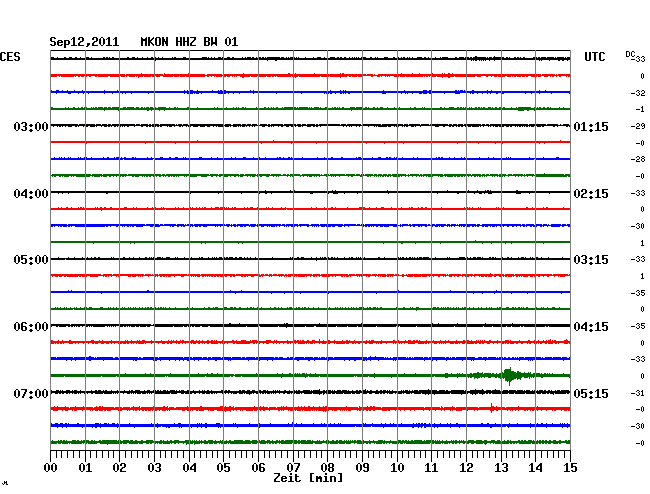
Task: Click the date label Sep12,2011
Action: [84, 42]
